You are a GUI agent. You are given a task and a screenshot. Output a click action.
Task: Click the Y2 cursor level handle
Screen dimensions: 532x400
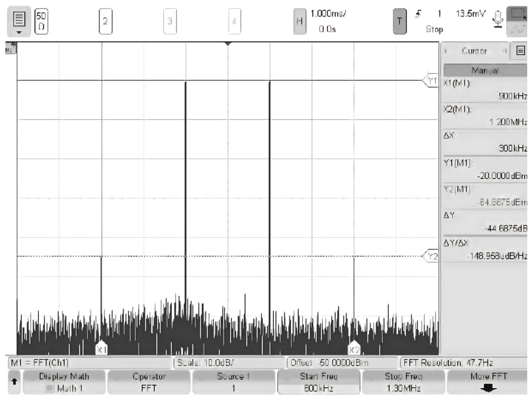(x=431, y=256)
